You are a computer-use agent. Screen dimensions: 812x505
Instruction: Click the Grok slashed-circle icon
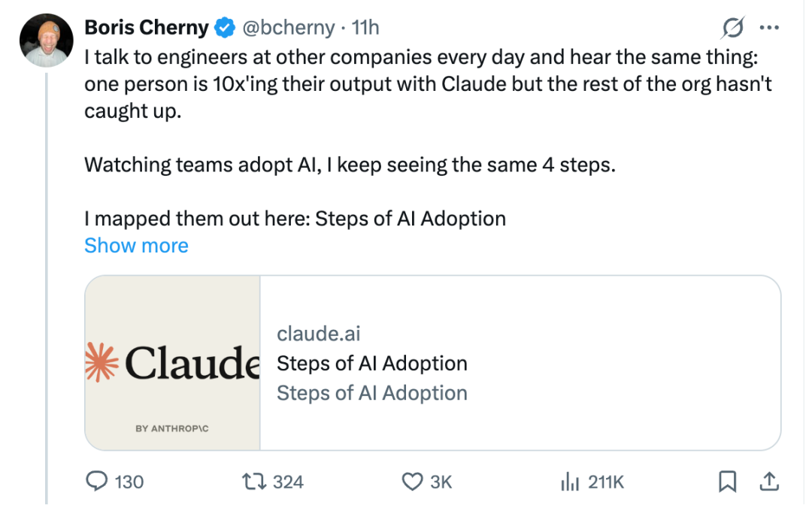[x=733, y=27]
